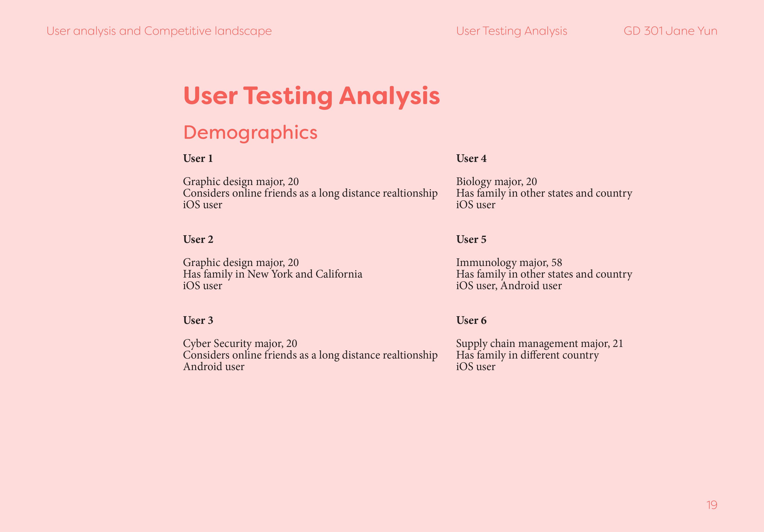Screen dimensions: 764x532
Task: Click the User 5 heading
Action: tap(471, 239)
